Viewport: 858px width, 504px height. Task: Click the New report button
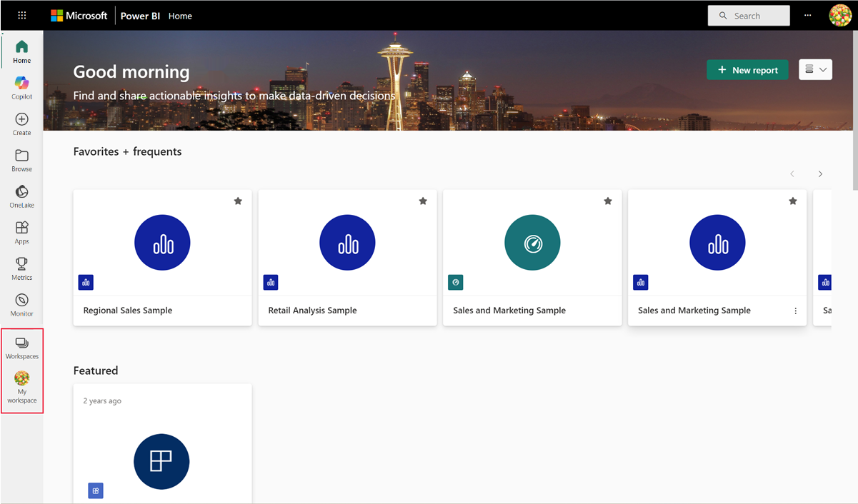(747, 70)
